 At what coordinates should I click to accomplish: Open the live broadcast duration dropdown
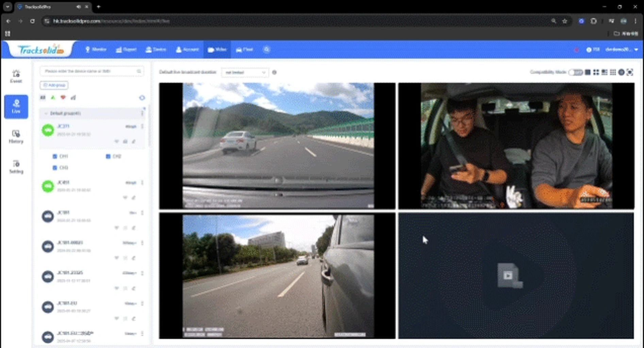click(245, 72)
